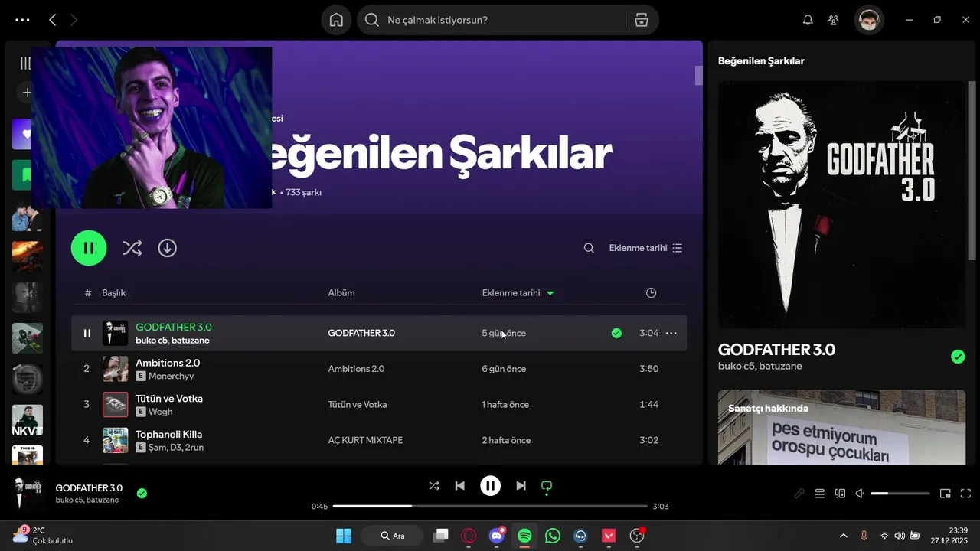Open the Lyrics microphone icon
980x551 pixels.
[x=799, y=494]
